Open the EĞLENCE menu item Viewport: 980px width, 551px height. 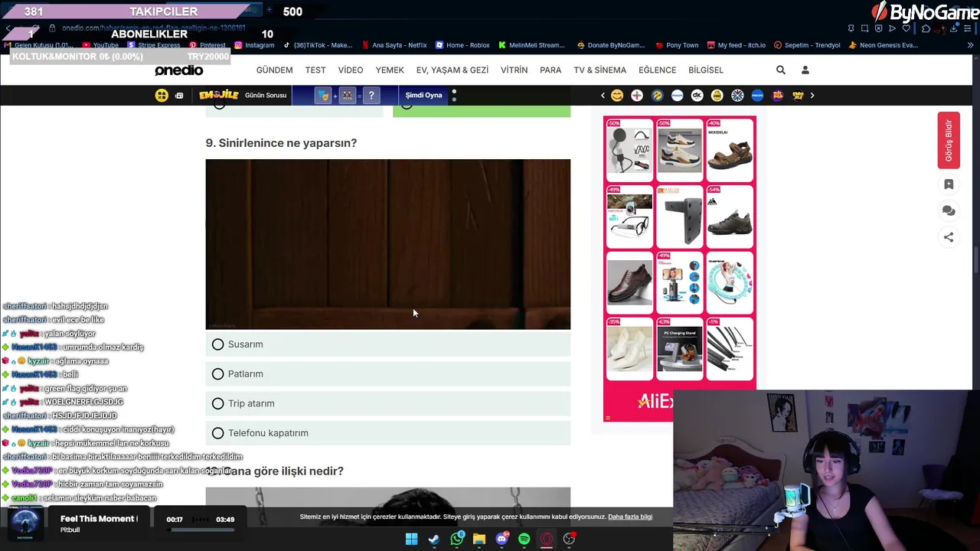tap(657, 70)
